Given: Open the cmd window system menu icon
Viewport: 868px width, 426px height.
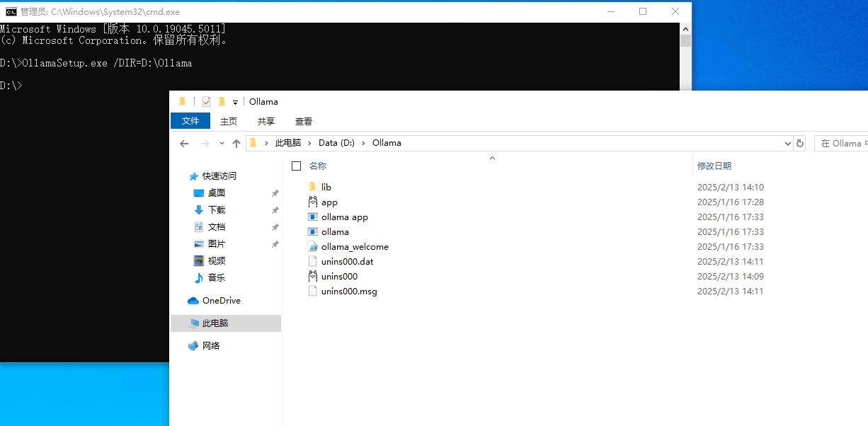Looking at the screenshot, I should click(11, 11).
